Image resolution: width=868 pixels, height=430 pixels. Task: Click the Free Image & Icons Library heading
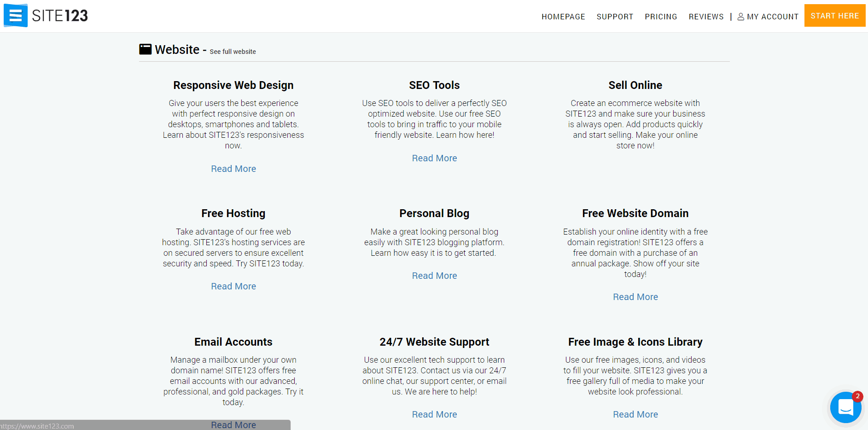pyautogui.click(x=635, y=342)
